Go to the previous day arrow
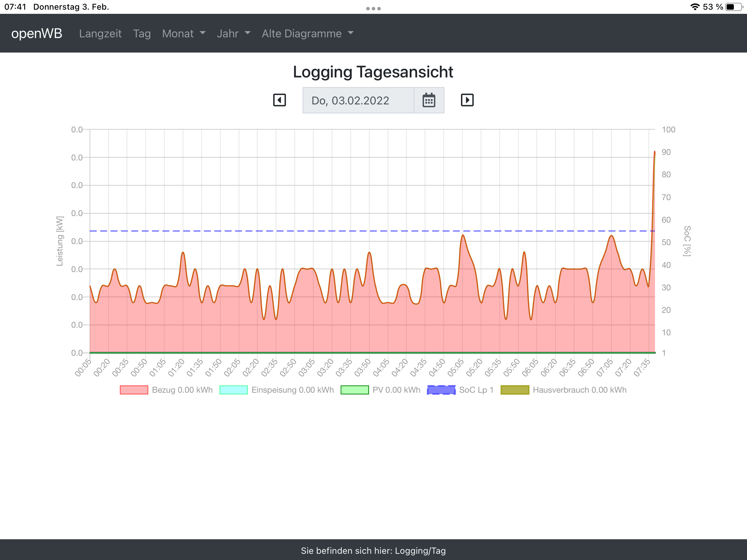 (x=279, y=100)
